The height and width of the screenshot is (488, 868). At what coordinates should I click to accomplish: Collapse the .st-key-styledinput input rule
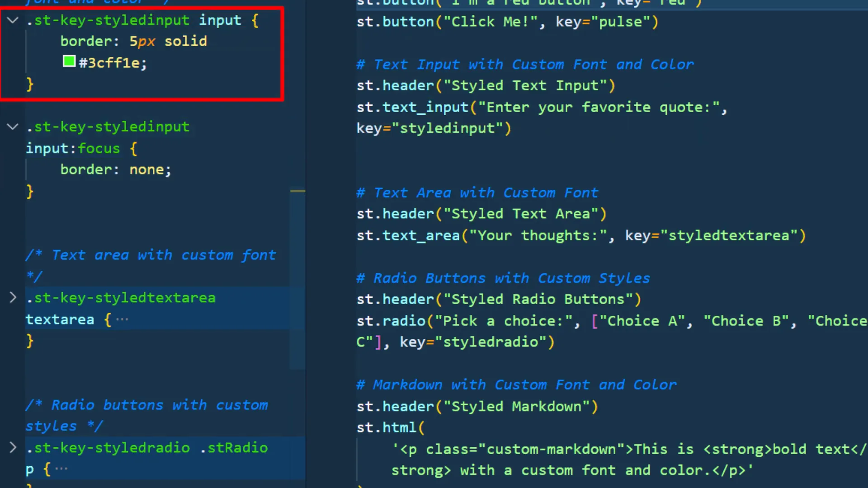12,20
